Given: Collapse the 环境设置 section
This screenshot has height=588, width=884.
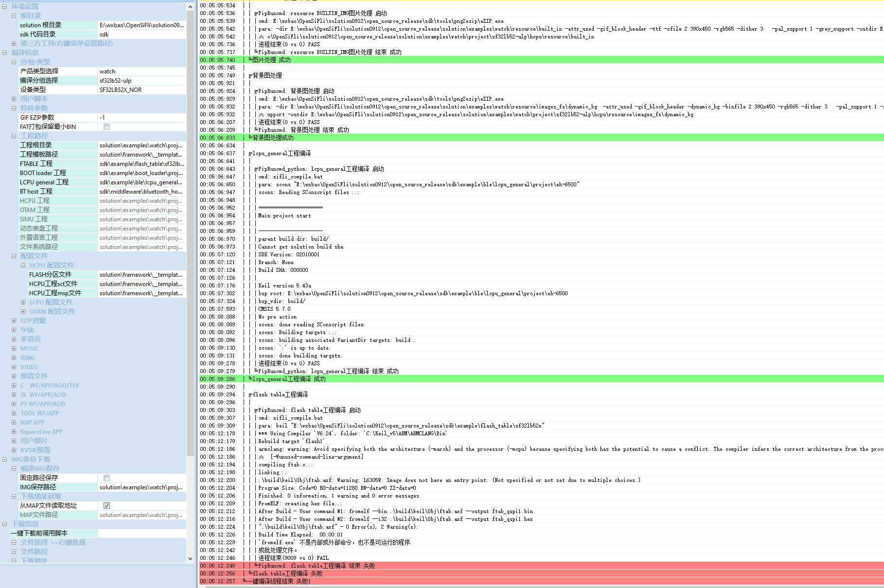Looking at the screenshot, I should (x=5, y=6).
